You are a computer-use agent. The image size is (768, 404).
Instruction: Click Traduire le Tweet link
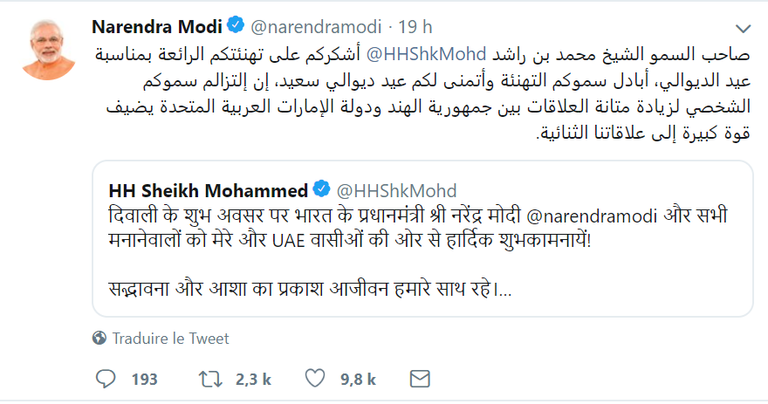point(169,339)
